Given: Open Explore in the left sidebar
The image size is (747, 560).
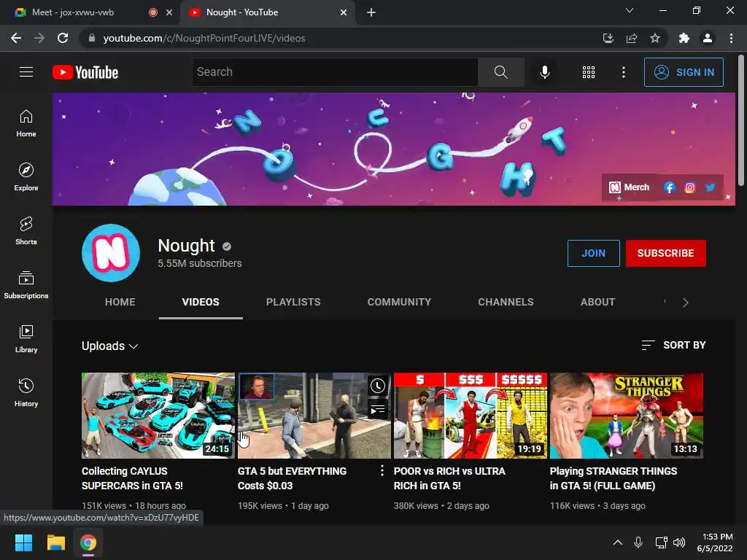Looking at the screenshot, I should pos(26,177).
